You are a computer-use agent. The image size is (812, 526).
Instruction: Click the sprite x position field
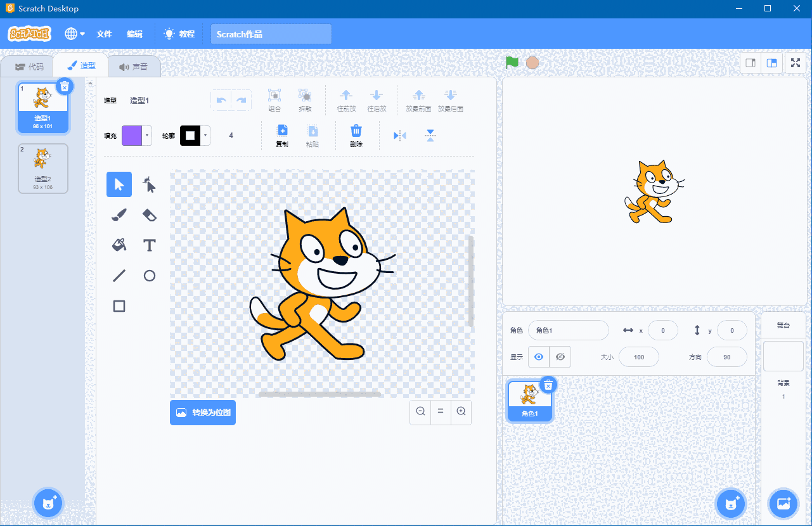pos(663,330)
